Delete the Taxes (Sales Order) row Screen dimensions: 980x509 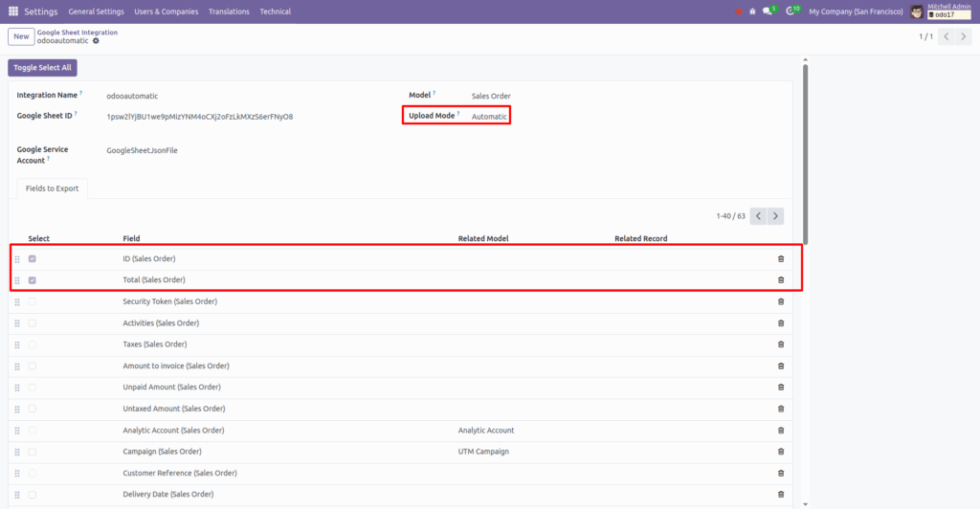click(781, 344)
